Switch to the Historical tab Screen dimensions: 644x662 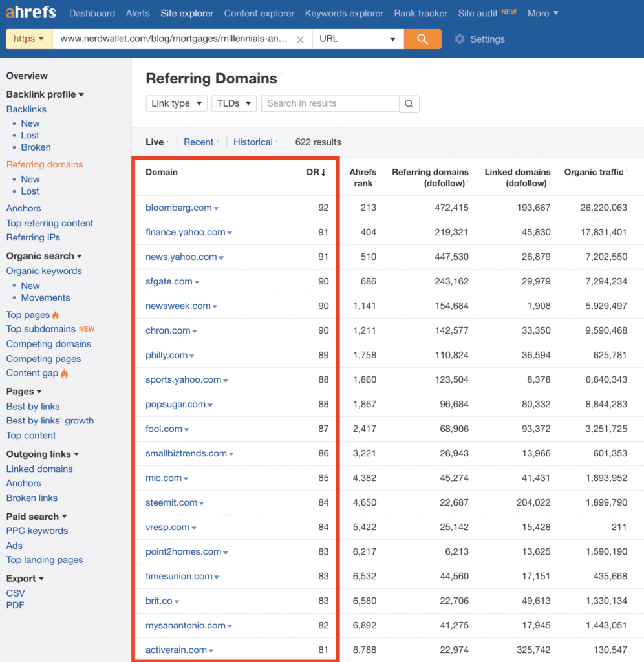(253, 142)
